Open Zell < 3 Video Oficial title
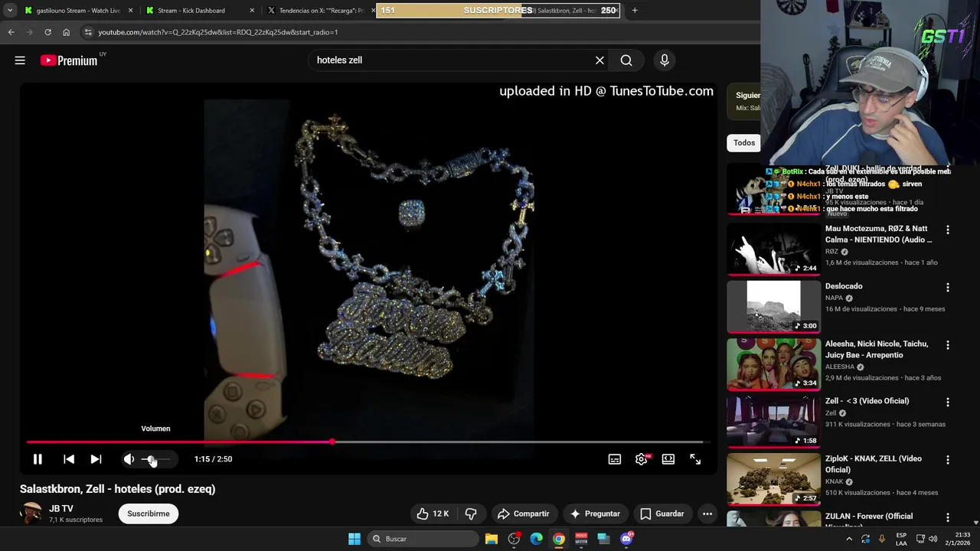This screenshot has height=551, width=980. (x=867, y=401)
